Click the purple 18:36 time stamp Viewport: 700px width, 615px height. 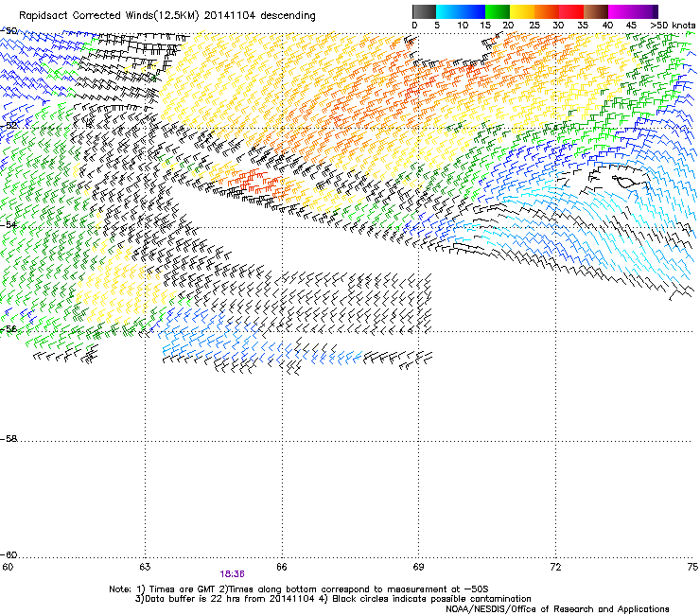click(x=232, y=574)
